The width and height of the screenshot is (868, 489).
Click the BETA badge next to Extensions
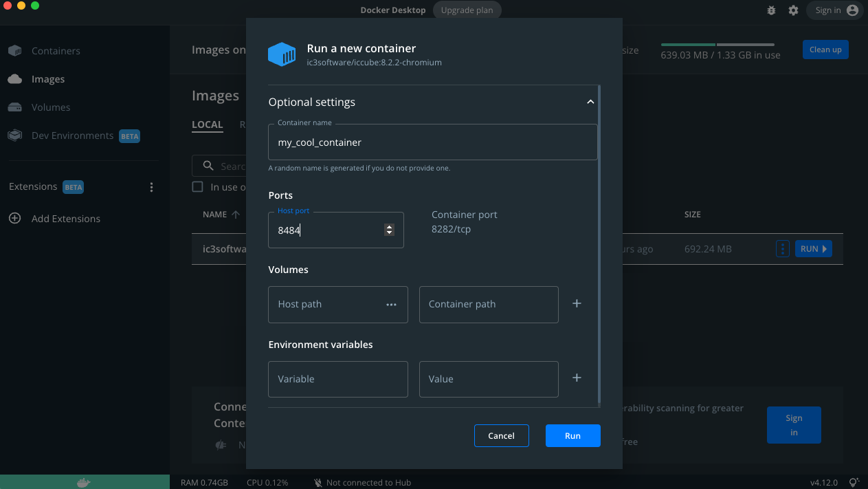73,187
